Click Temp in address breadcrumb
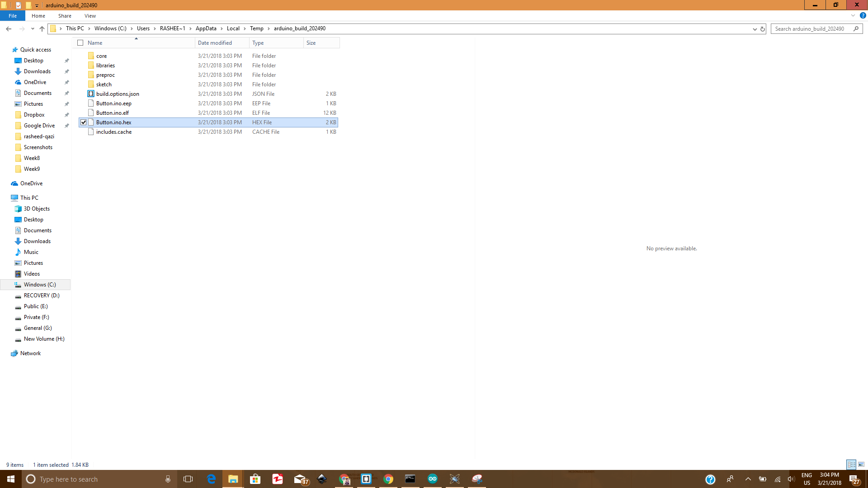Viewport: 868px width, 488px height. pos(256,28)
